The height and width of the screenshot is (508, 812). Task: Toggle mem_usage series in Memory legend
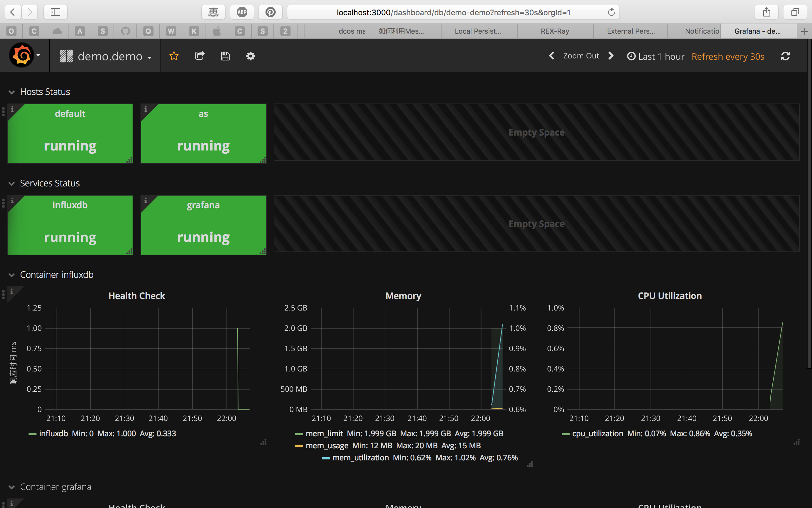click(327, 445)
